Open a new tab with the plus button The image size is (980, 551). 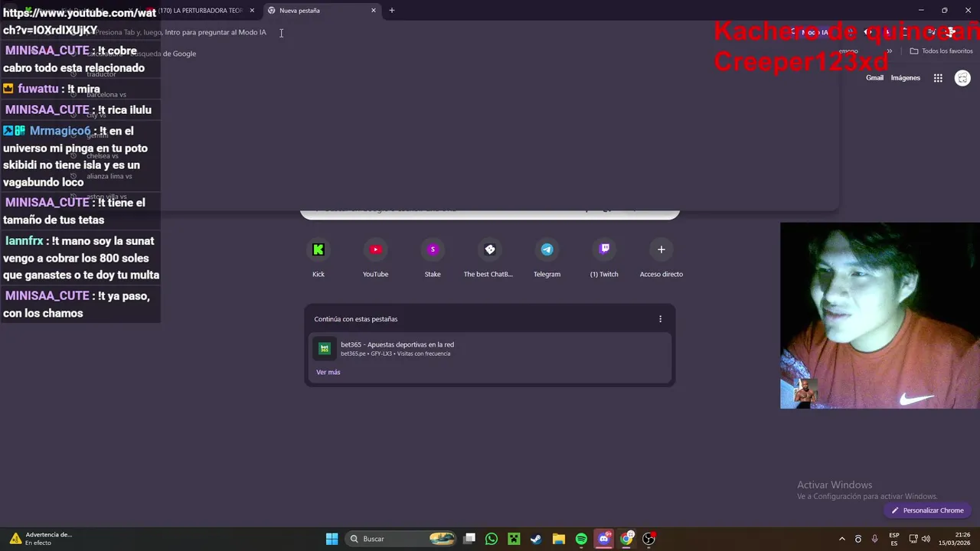coord(392,11)
